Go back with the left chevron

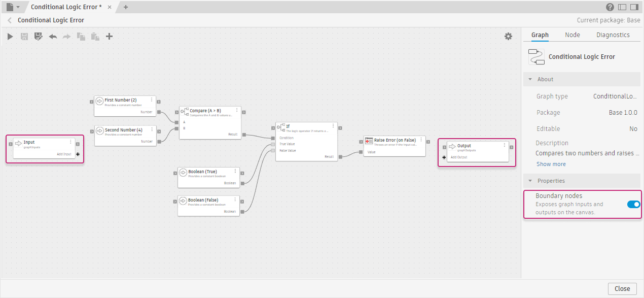point(9,20)
